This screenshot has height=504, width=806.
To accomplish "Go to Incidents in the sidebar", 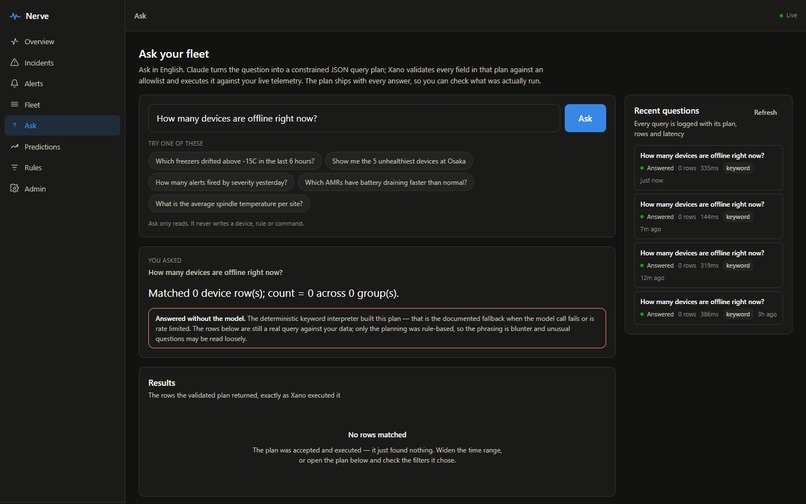I will (x=62, y=62).
